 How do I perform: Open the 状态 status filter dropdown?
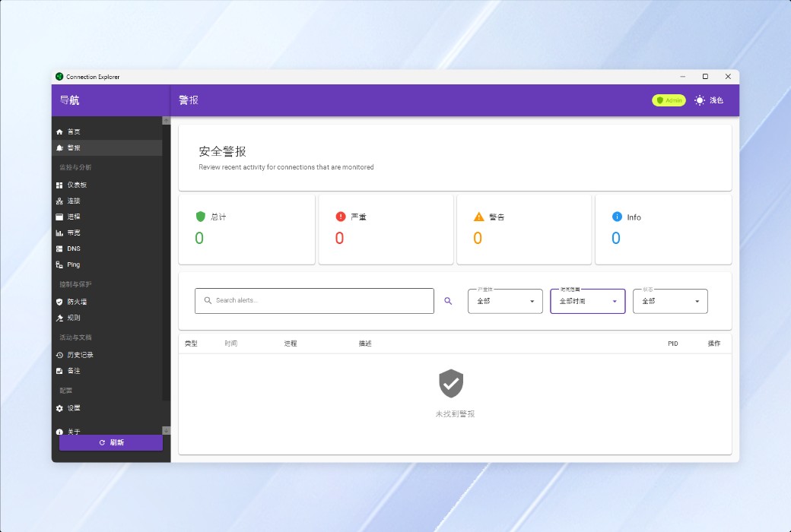pyautogui.click(x=670, y=301)
